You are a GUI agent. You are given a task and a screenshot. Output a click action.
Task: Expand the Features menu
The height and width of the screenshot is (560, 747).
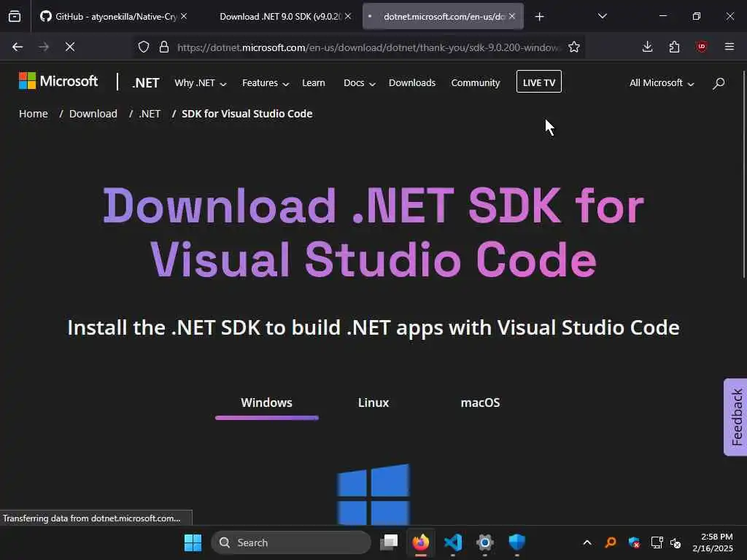266,83
